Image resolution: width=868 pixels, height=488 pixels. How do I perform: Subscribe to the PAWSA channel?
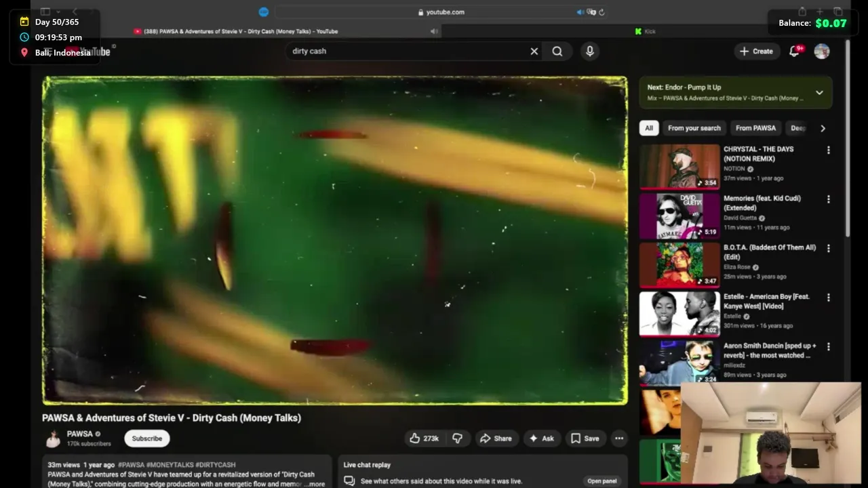coord(147,439)
